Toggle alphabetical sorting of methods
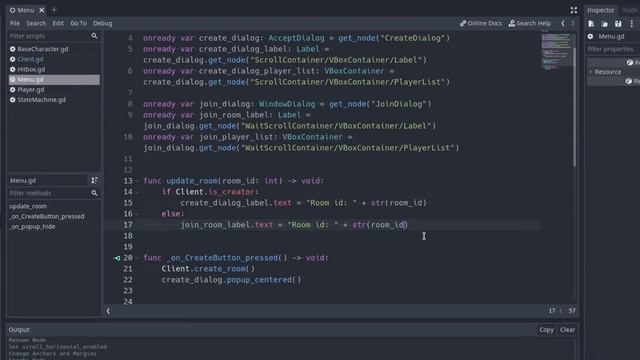Screen dimensions: 640x360 tap(94, 180)
